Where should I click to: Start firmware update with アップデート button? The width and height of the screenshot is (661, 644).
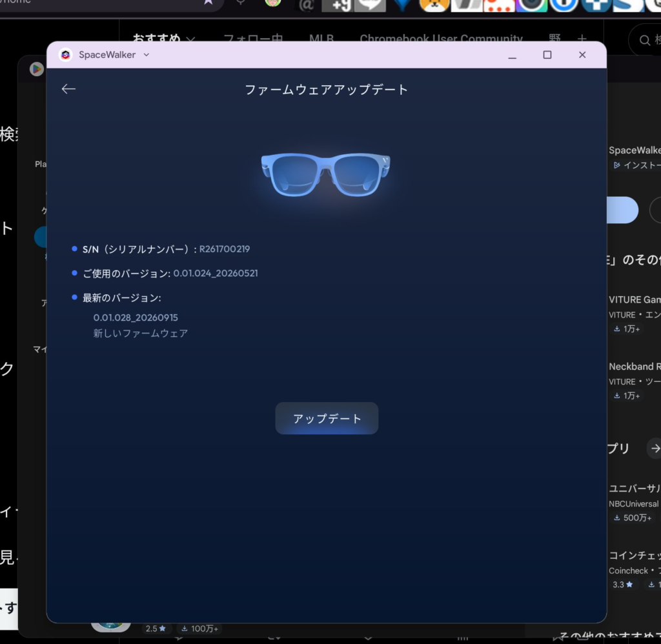327,418
